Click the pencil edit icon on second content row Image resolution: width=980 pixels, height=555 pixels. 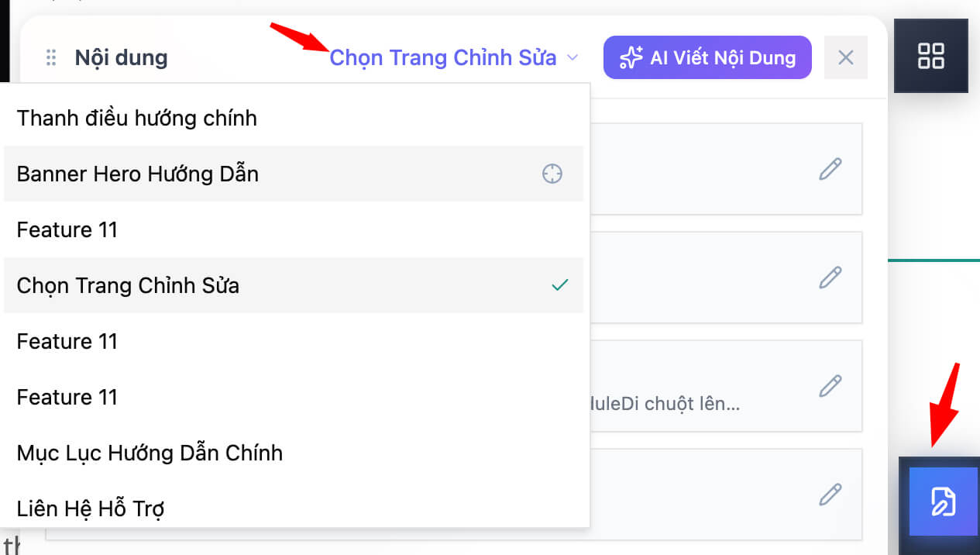tap(830, 277)
